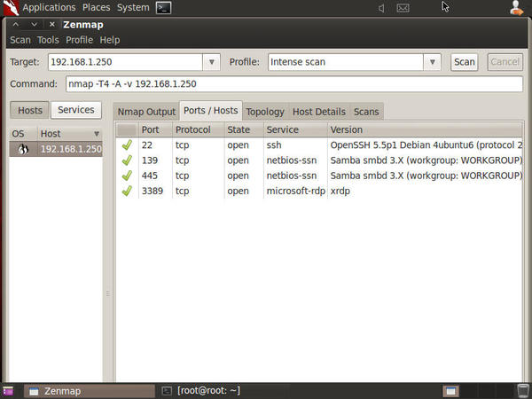
Task: Click the volume speaker icon
Action: 381,8
